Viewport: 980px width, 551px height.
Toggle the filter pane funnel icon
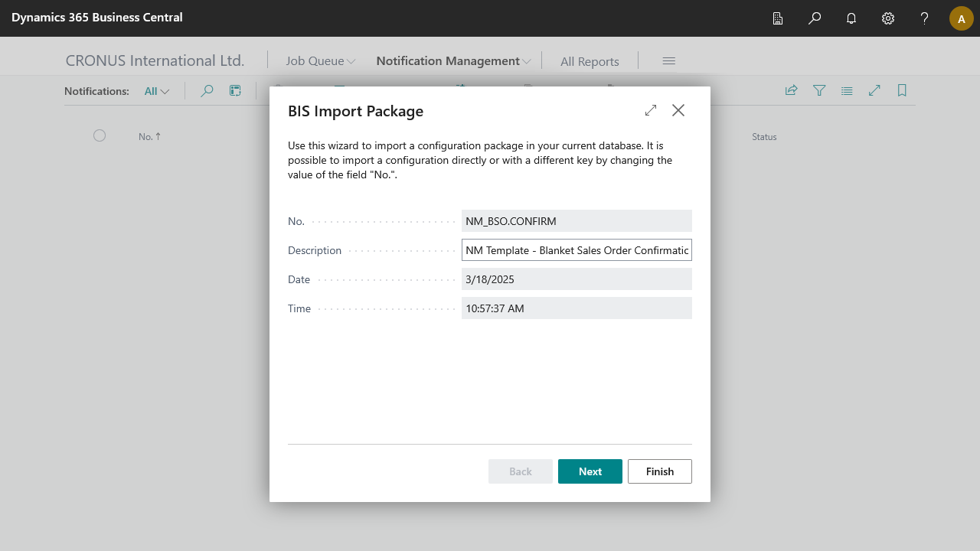[x=819, y=91]
